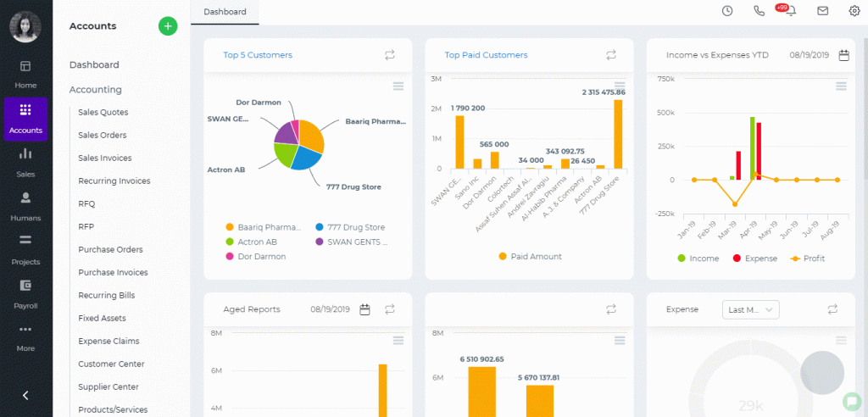Screen dimensions: 868x417
Task: Add a new account with the green plus
Action: pyautogui.click(x=168, y=26)
